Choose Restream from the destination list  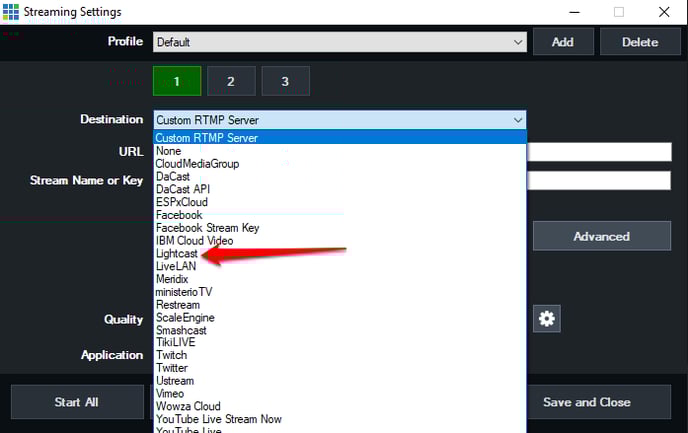point(178,305)
